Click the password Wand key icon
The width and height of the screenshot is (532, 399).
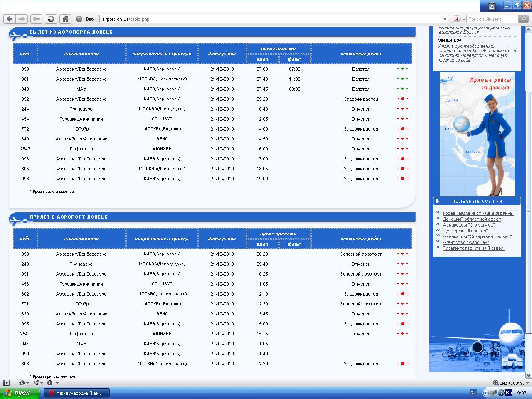(x=37, y=19)
